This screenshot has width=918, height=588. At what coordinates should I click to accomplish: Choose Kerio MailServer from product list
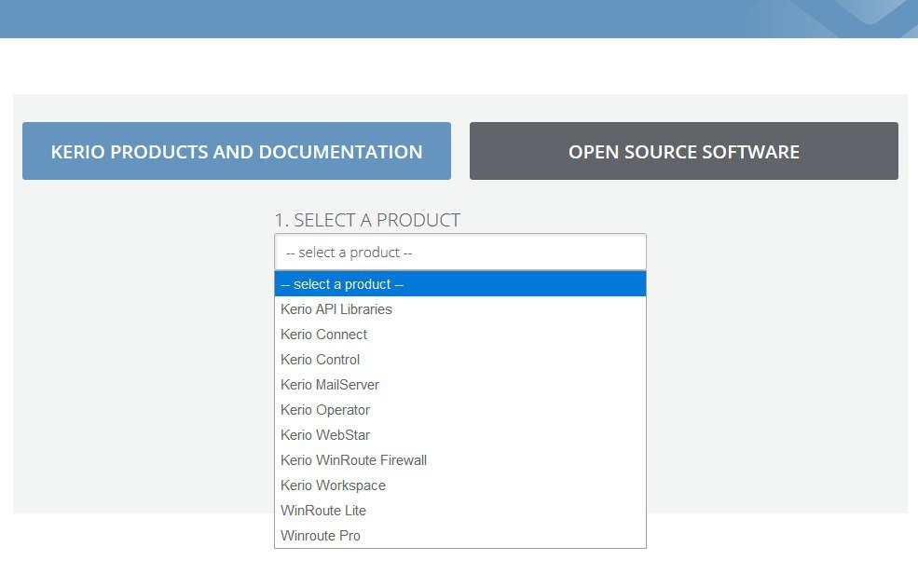pyautogui.click(x=460, y=385)
